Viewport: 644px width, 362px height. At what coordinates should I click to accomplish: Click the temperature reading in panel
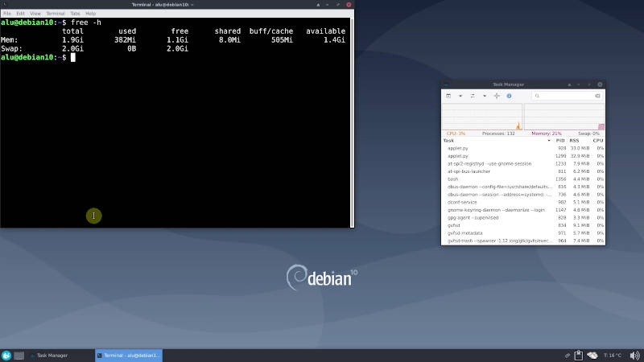613,356
